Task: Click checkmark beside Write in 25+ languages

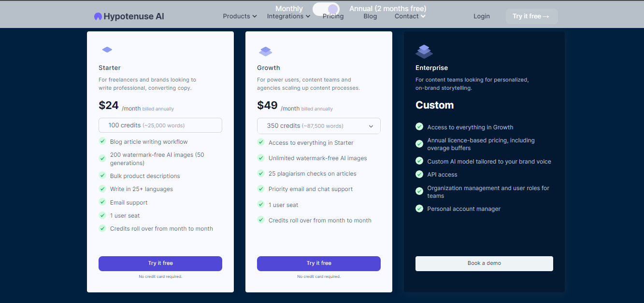Action: [x=102, y=189]
